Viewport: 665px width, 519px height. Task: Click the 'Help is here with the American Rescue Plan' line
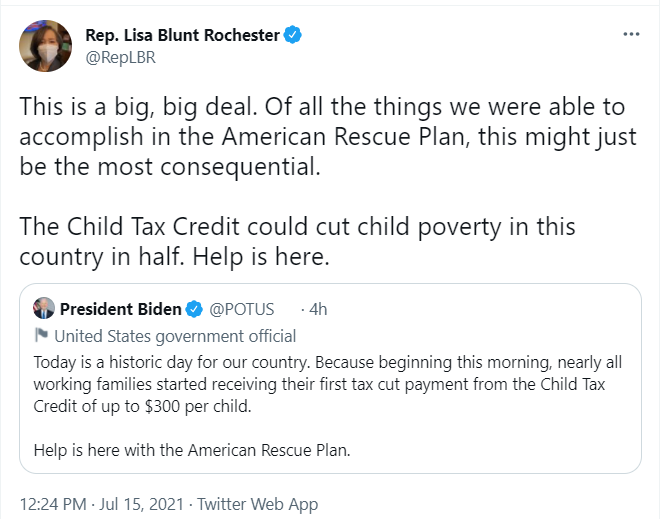click(x=192, y=450)
